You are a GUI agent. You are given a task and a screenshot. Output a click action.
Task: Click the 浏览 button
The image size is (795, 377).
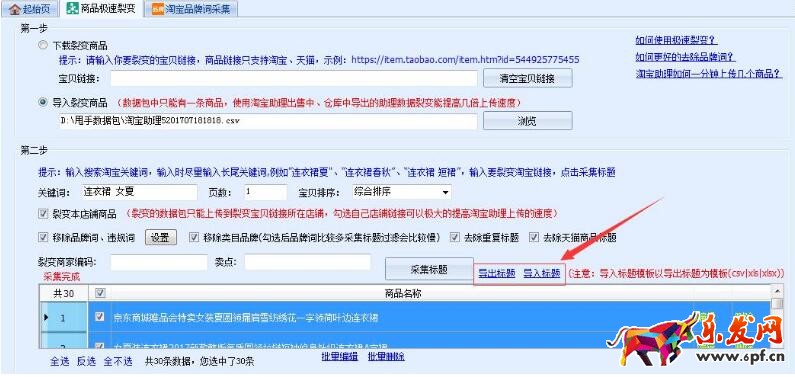pyautogui.click(x=527, y=121)
